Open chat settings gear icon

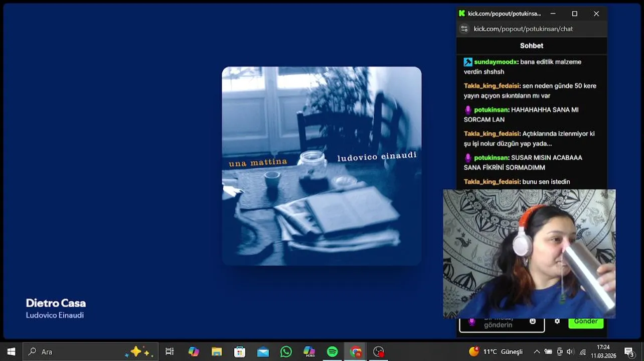pos(557,321)
